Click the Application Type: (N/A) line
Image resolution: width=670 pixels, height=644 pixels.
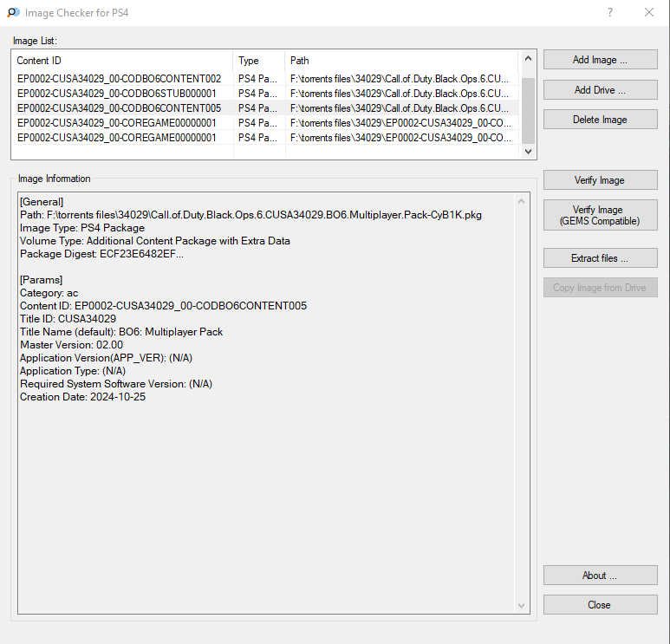pyautogui.click(x=73, y=371)
